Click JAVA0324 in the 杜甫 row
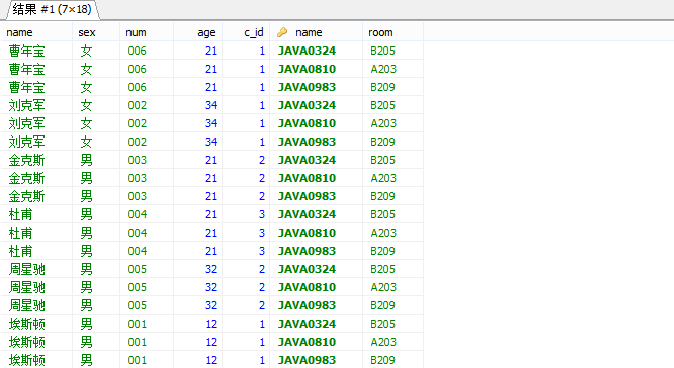 (307, 214)
